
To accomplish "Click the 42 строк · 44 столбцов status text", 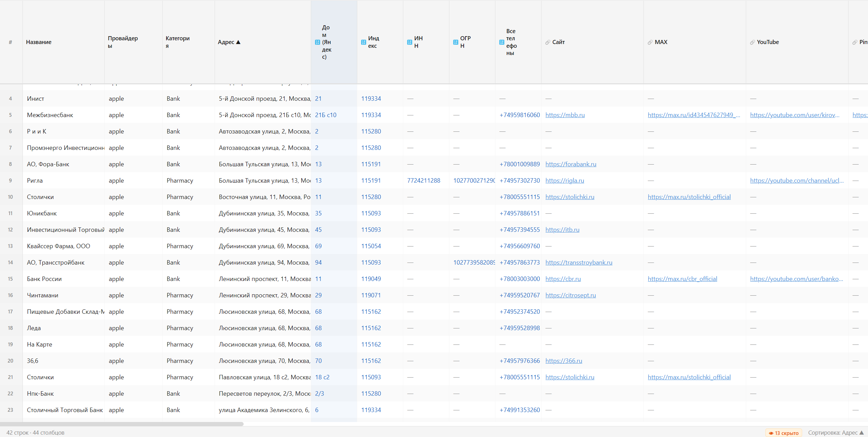I will click(35, 433).
